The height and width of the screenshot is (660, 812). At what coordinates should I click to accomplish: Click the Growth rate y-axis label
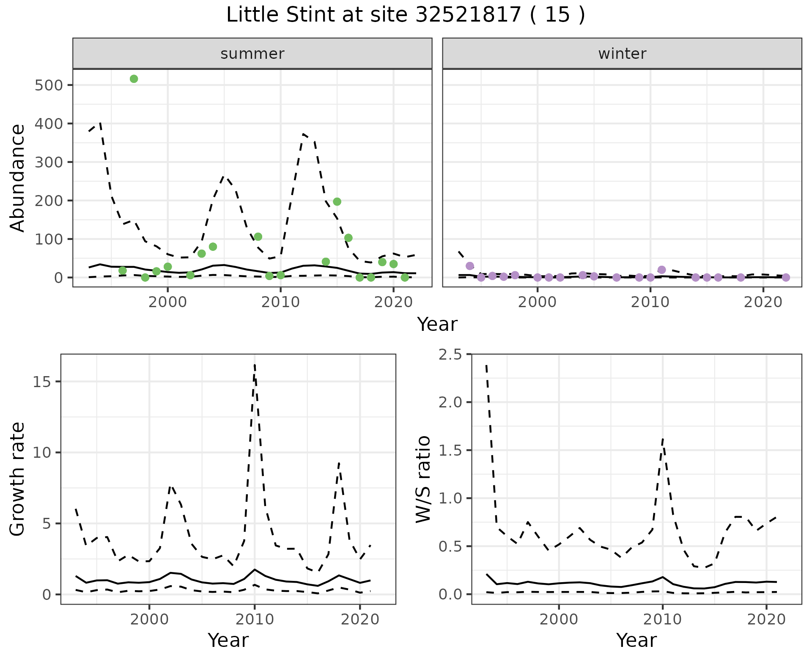[18, 479]
